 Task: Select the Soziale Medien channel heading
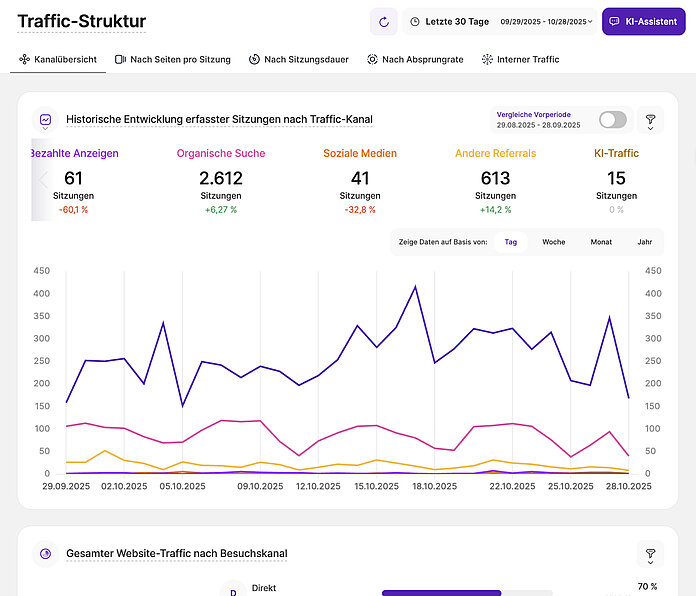(x=360, y=153)
